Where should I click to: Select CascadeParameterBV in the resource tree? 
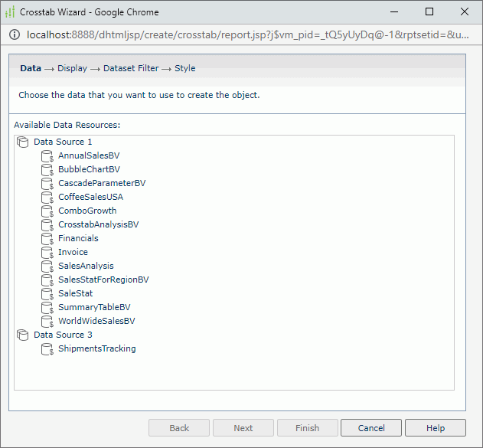pos(101,184)
